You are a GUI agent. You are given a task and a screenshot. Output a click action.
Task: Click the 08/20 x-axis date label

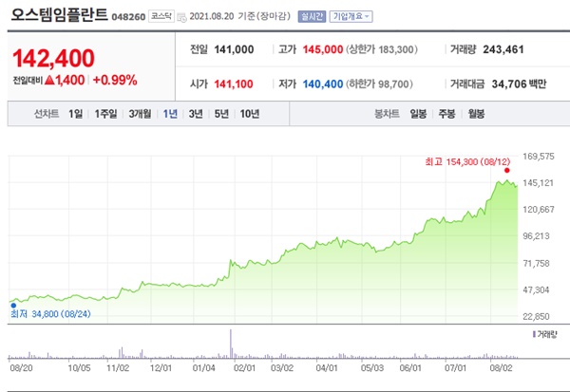[x=21, y=368]
